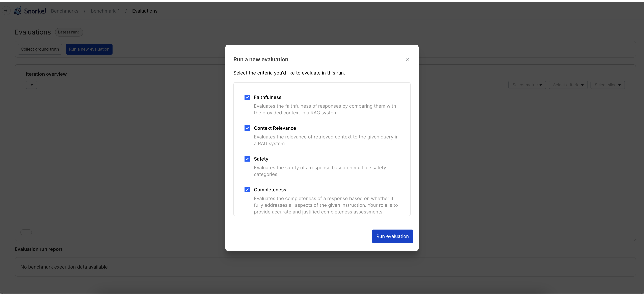
Task: Click the Context Relevance label text
Action: [x=275, y=128]
